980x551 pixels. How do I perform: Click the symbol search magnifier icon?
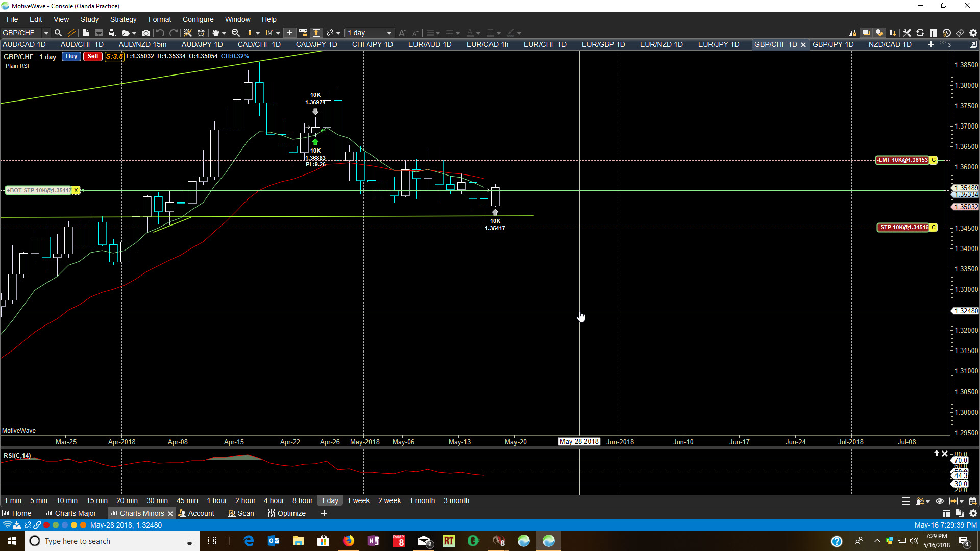pos(58,33)
